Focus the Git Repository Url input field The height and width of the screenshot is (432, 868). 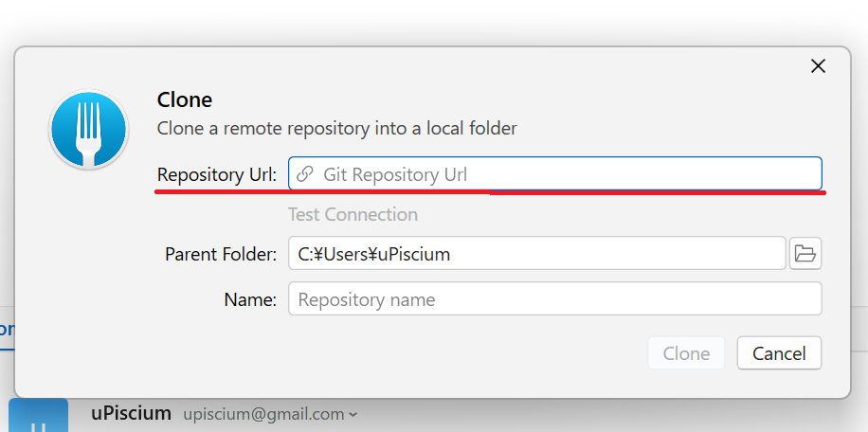click(x=569, y=174)
